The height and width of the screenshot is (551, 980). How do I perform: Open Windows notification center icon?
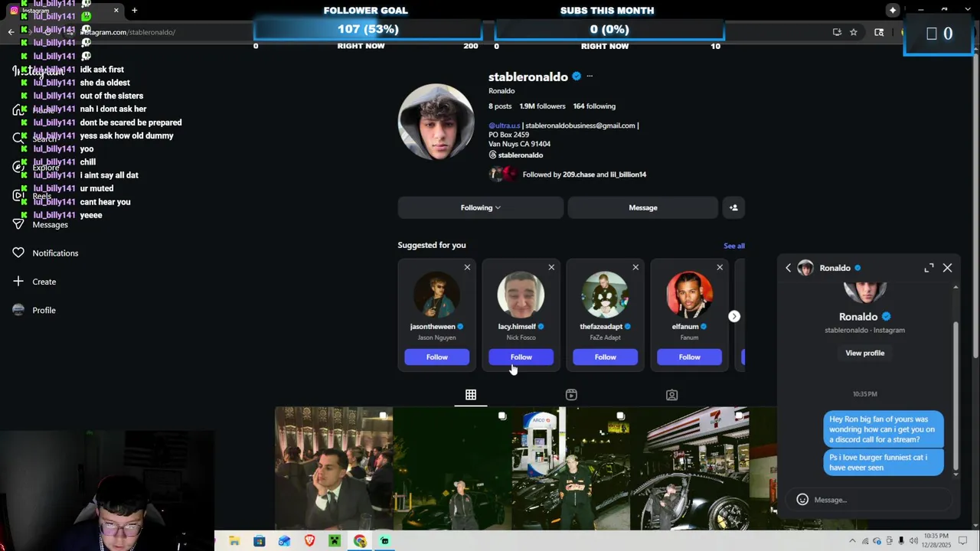tap(963, 541)
